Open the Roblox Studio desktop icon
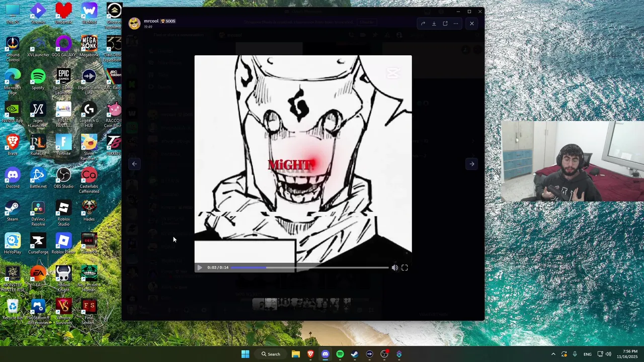Viewport: 644px width, 362px height. point(63,213)
